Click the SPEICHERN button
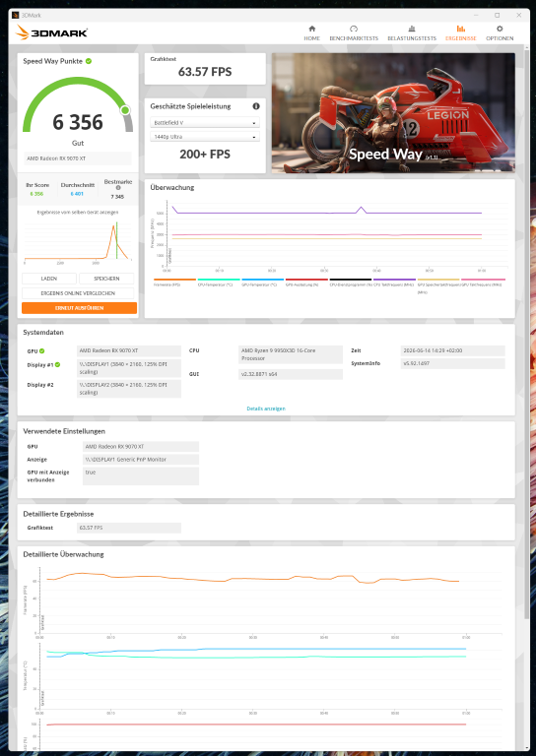 pos(106,279)
